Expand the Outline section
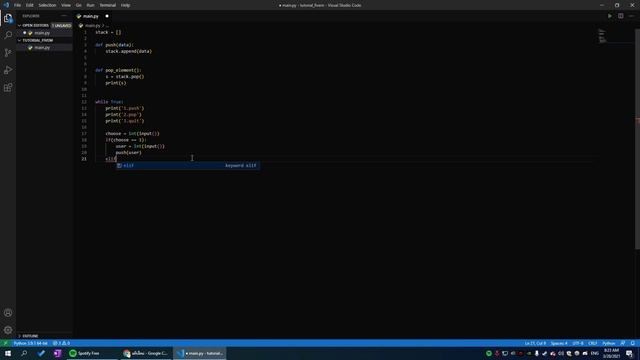The width and height of the screenshot is (640, 360). coord(30,336)
